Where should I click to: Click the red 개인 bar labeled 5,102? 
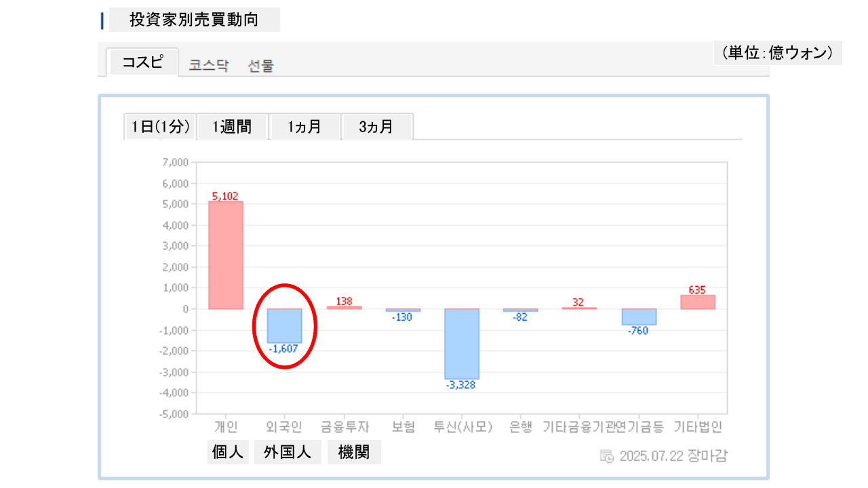pyautogui.click(x=225, y=255)
